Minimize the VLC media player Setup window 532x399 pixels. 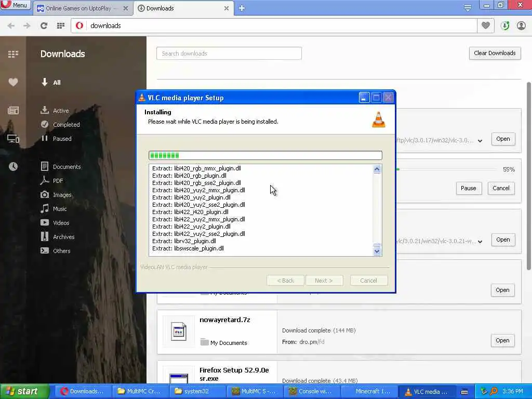(364, 98)
